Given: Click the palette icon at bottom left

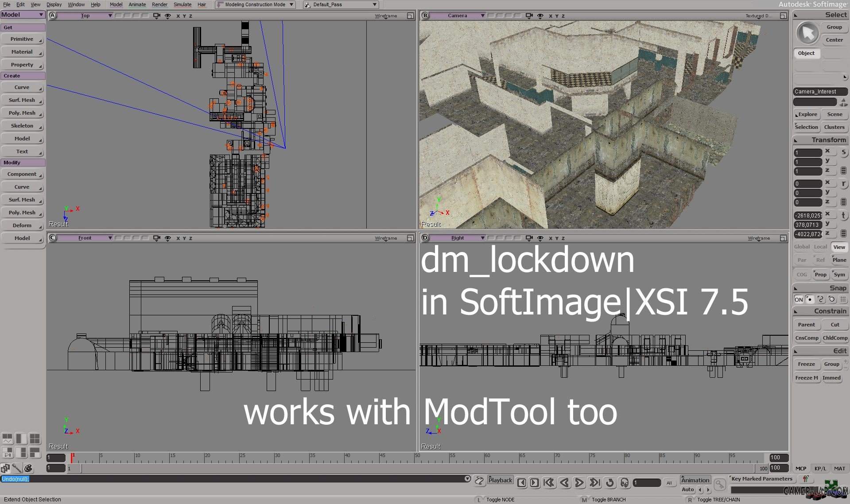Looking at the screenshot, I should click(x=28, y=468).
